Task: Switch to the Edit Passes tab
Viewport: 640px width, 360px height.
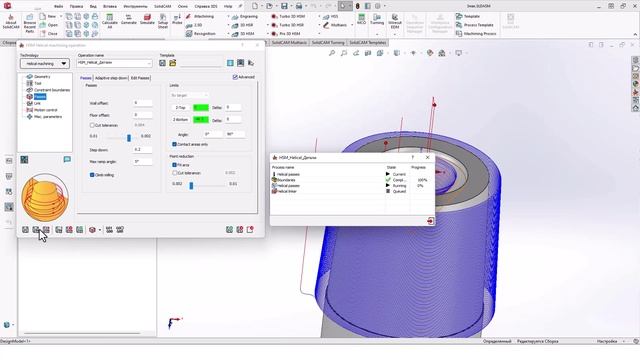Action: pos(140,78)
